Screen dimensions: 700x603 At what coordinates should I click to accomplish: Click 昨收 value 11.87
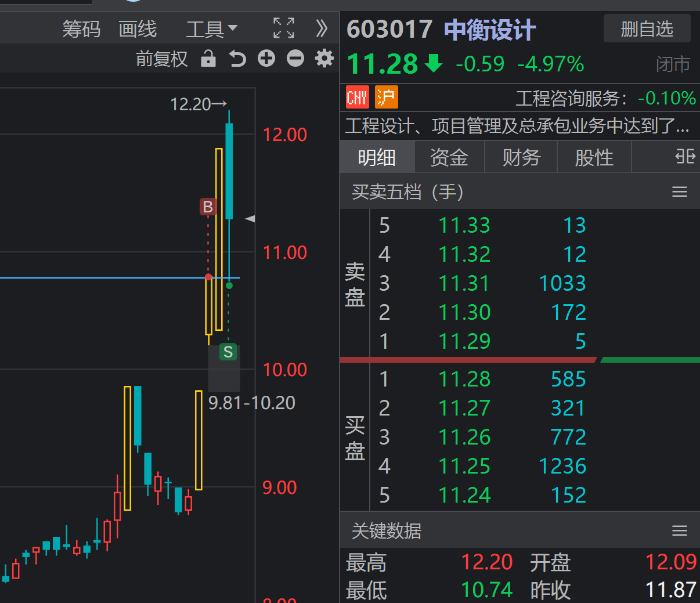coord(671,590)
